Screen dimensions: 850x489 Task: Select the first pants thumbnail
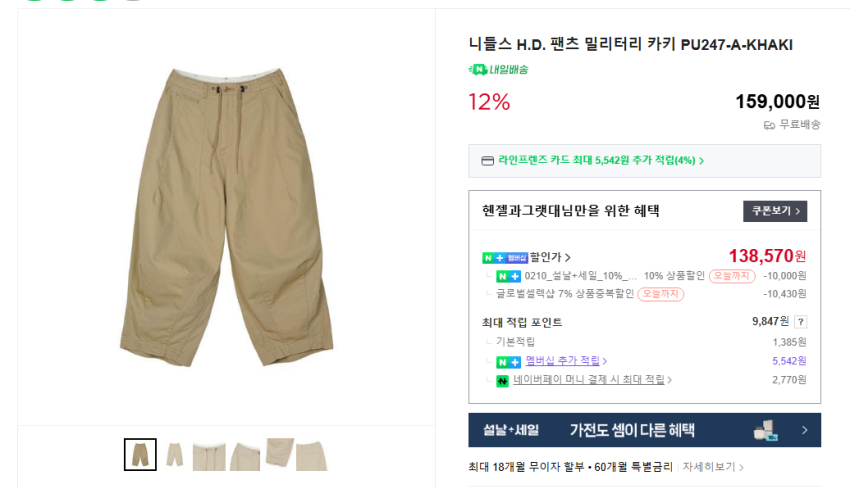click(x=140, y=454)
